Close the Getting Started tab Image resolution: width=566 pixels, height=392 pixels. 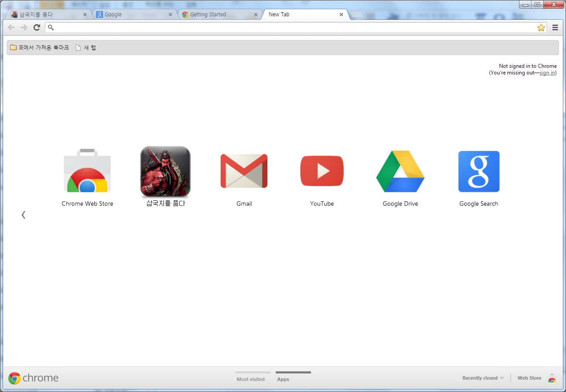pyautogui.click(x=256, y=15)
